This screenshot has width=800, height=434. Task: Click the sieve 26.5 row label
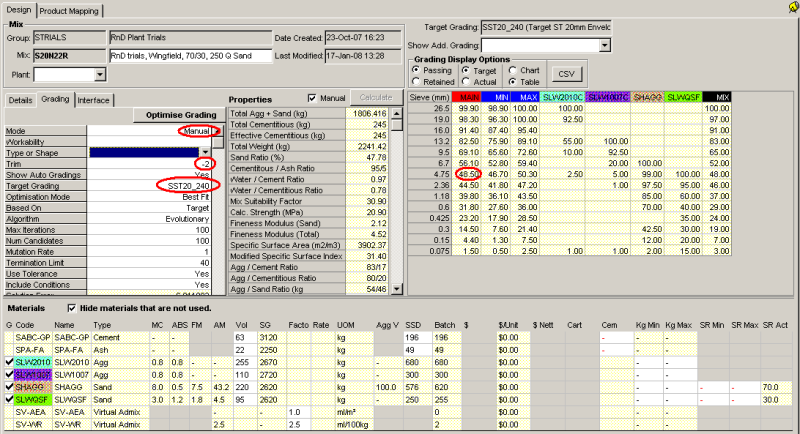(x=430, y=108)
